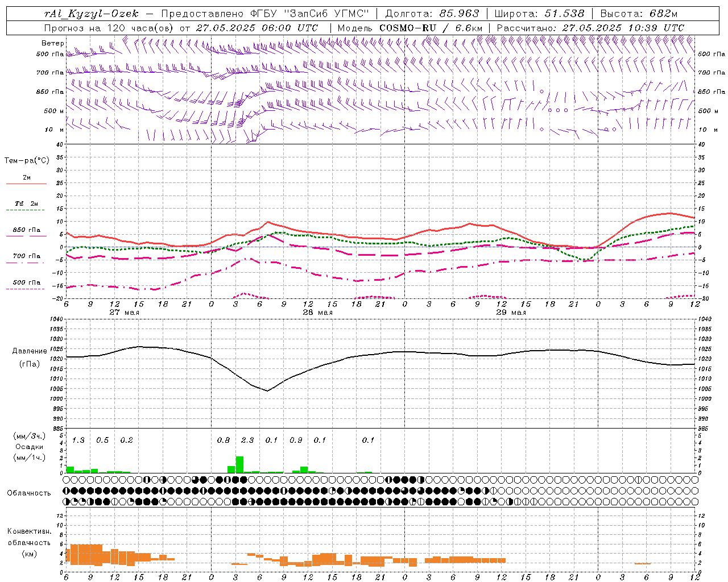
Task: Click the Ветер wind panel label
Action: 52,43
